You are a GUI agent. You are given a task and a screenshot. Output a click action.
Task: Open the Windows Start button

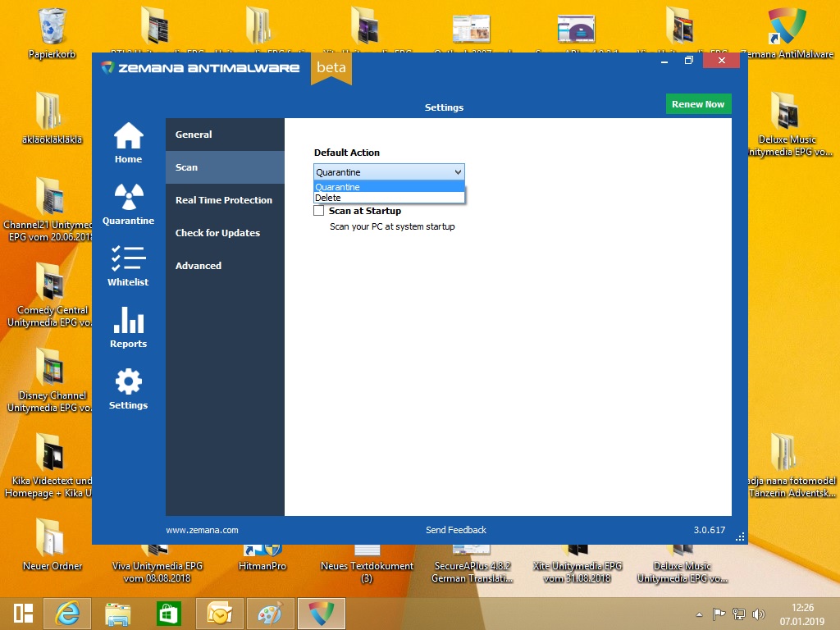23,614
